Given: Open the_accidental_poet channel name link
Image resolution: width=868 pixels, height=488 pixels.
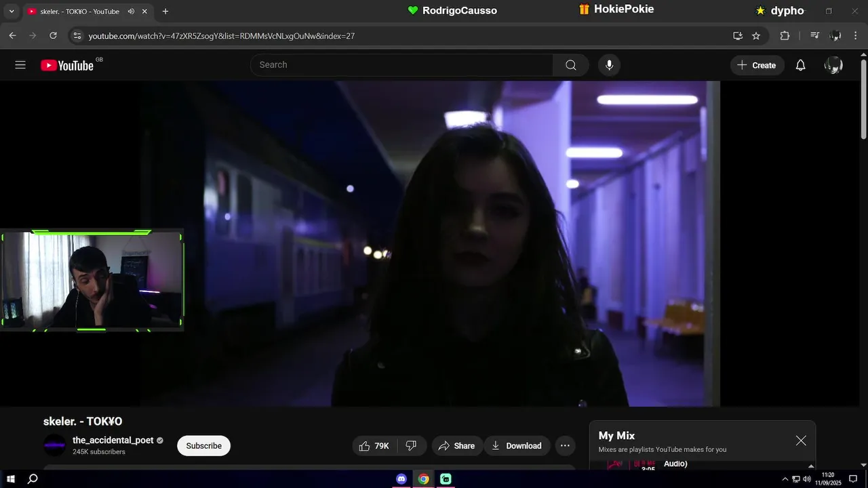Looking at the screenshot, I should pyautogui.click(x=113, y=441).
